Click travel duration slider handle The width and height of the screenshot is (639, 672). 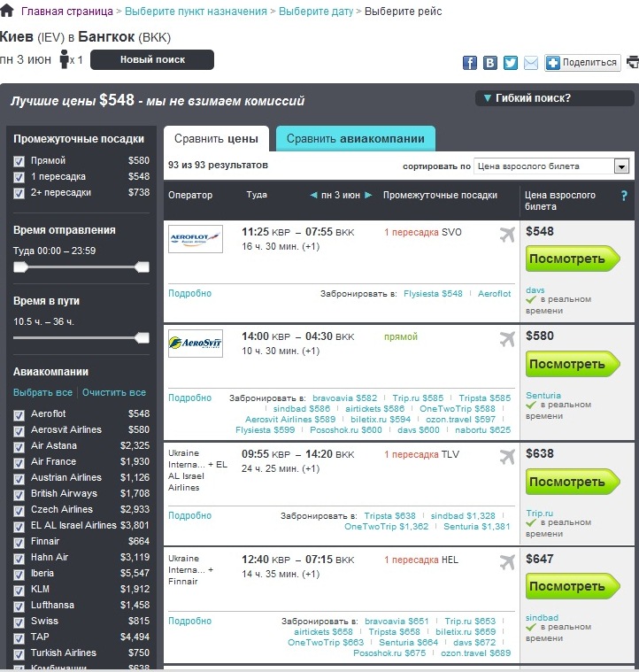click(x=142, y=337)
